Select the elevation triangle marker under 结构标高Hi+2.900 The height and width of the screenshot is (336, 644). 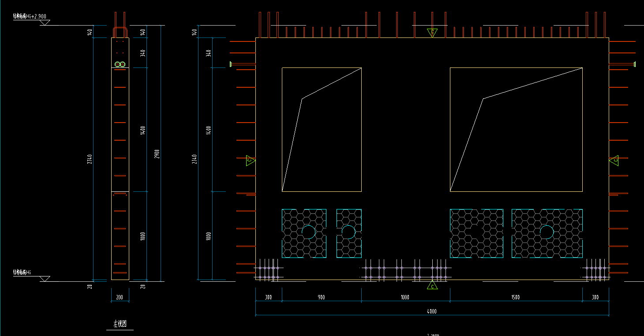45,22
